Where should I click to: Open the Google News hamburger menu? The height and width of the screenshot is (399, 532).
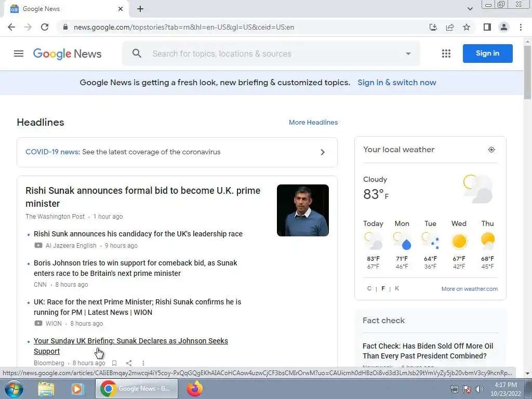[x=19, y=54]
